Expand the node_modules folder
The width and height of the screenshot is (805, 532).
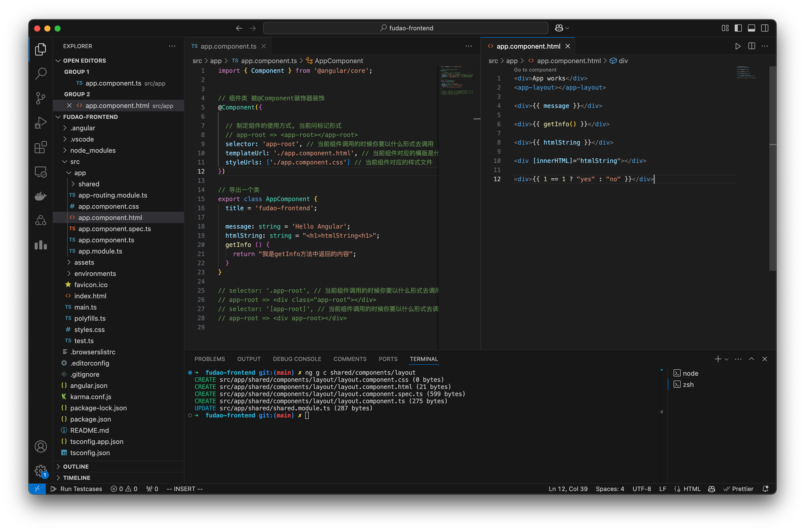pyautogui.click(x=93, y=150)
